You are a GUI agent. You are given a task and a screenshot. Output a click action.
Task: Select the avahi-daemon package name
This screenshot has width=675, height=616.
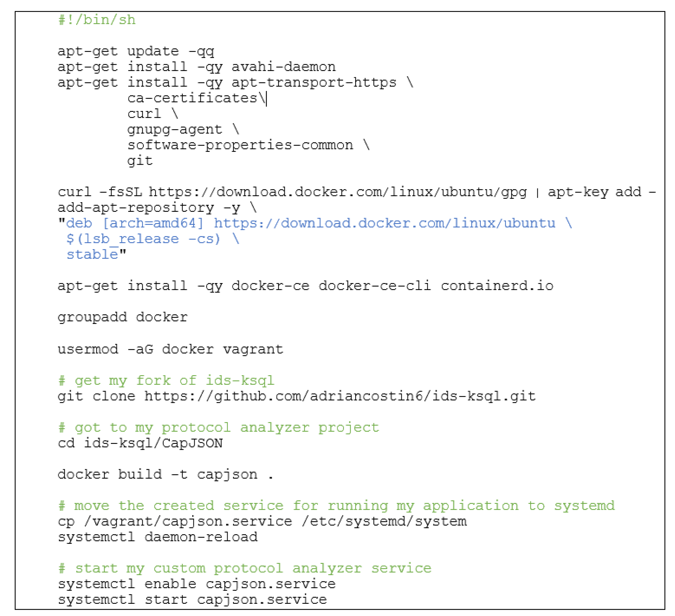click(283, 67)
